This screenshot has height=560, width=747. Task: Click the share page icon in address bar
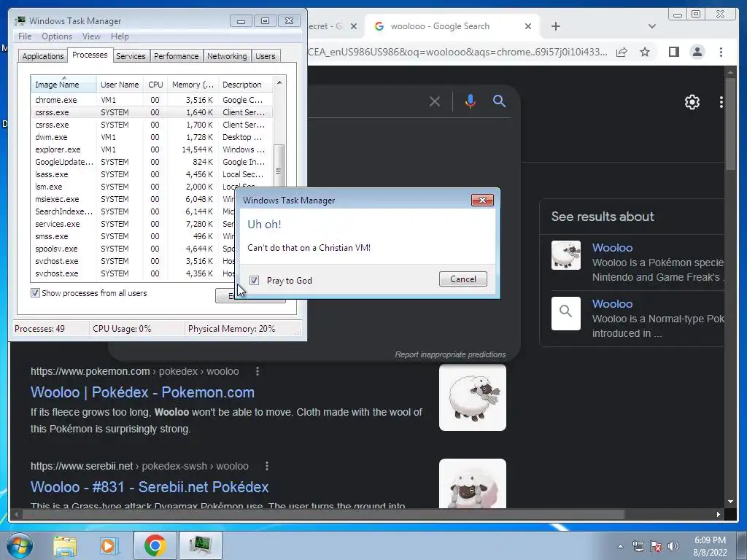622,52
